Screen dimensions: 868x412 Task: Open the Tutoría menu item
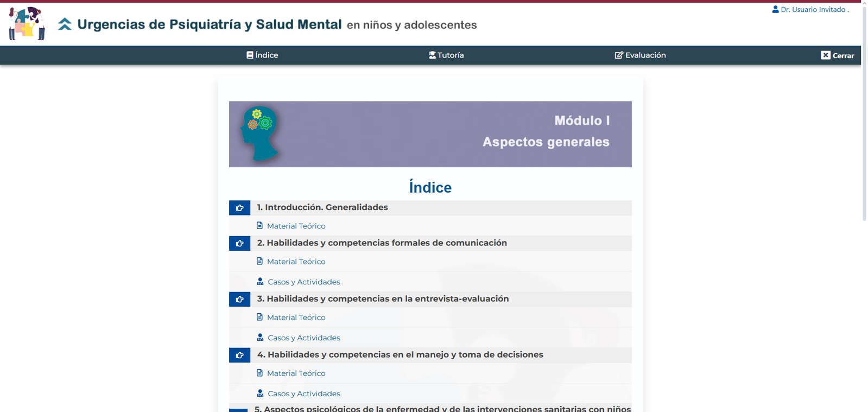tap(446, 55)
